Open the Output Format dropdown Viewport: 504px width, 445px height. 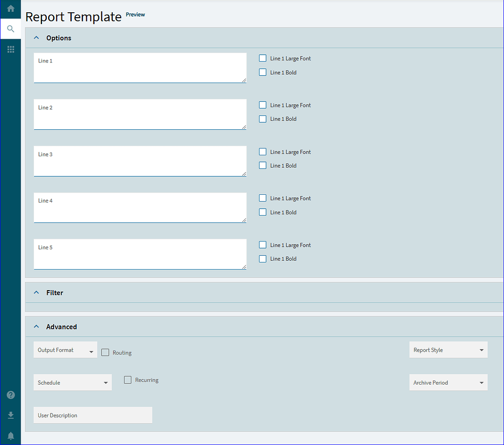(x=65, y=350)
